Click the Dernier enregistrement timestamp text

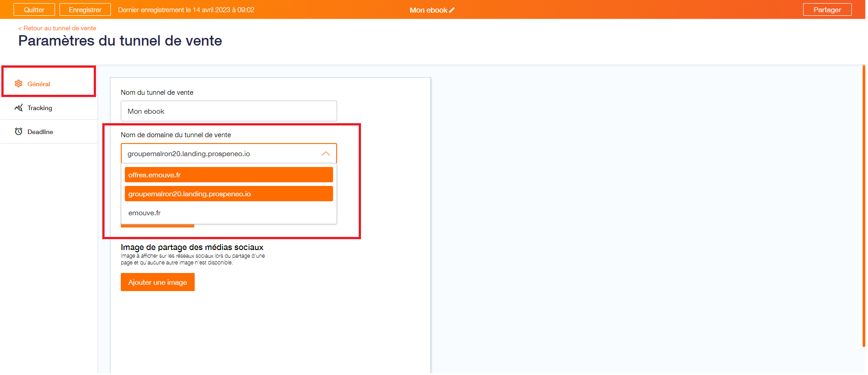pos(186,10)
